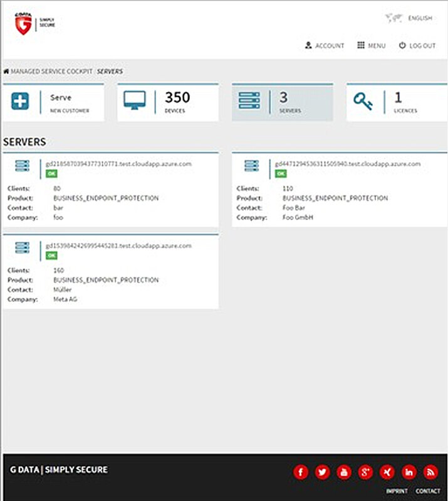Click the Log Out button
448x501 pixels.
point(417,46)
